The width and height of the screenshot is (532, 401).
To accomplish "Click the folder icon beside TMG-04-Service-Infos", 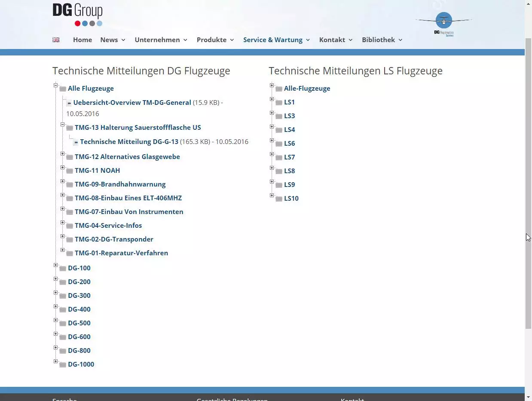I will coord(70,226).
